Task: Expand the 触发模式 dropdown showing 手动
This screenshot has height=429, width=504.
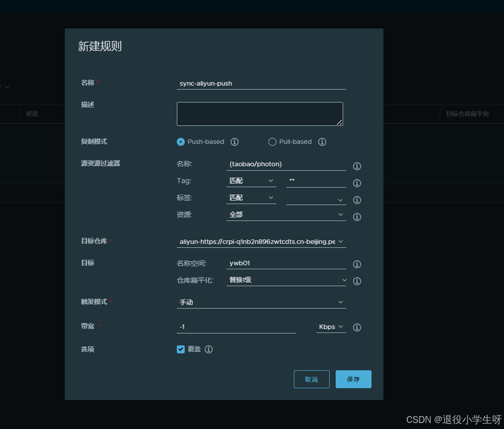Action: pyautogui.click(x=261, y=302)
